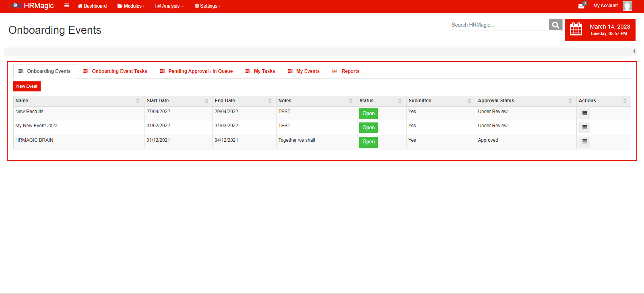Open actions list for My New Event 2022

[x=584, y=128]
